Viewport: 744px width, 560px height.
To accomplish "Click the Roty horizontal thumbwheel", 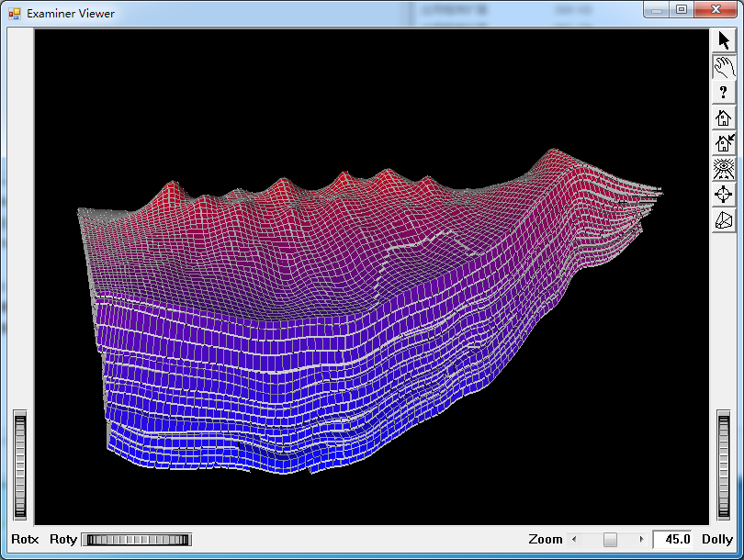I will 136,540.
